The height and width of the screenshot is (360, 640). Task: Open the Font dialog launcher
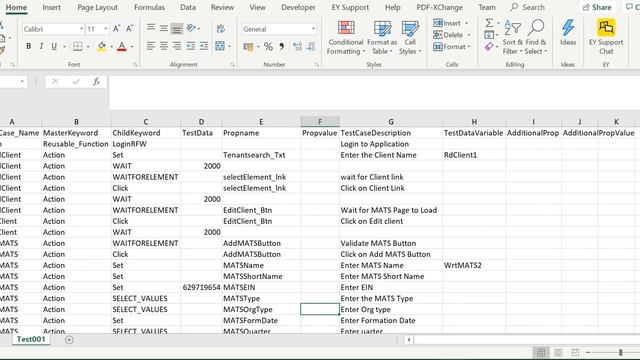coord(135,64)
